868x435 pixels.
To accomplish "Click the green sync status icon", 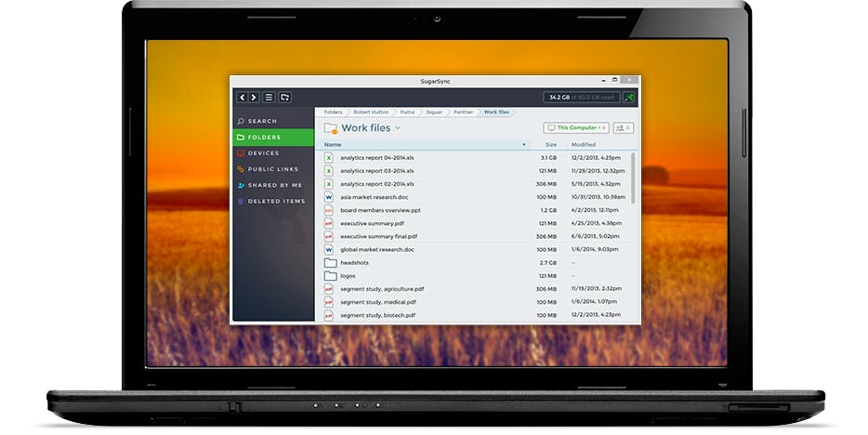I will coord(629,98).
